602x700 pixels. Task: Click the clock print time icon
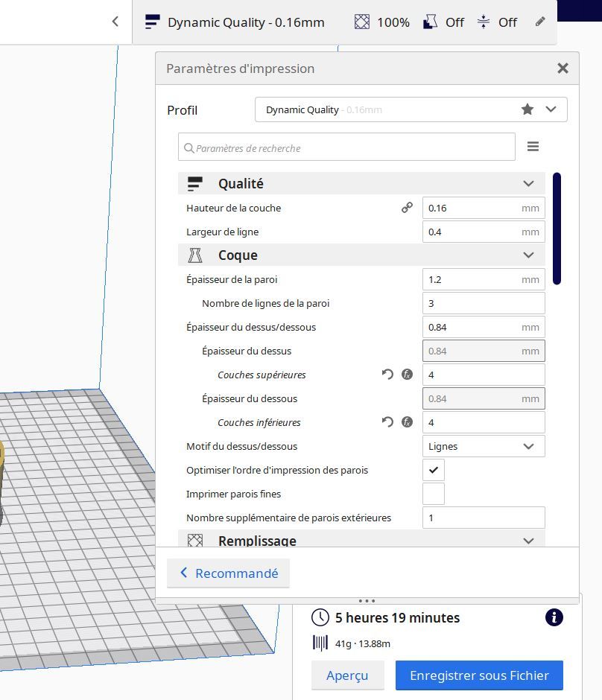pos(320,617)
